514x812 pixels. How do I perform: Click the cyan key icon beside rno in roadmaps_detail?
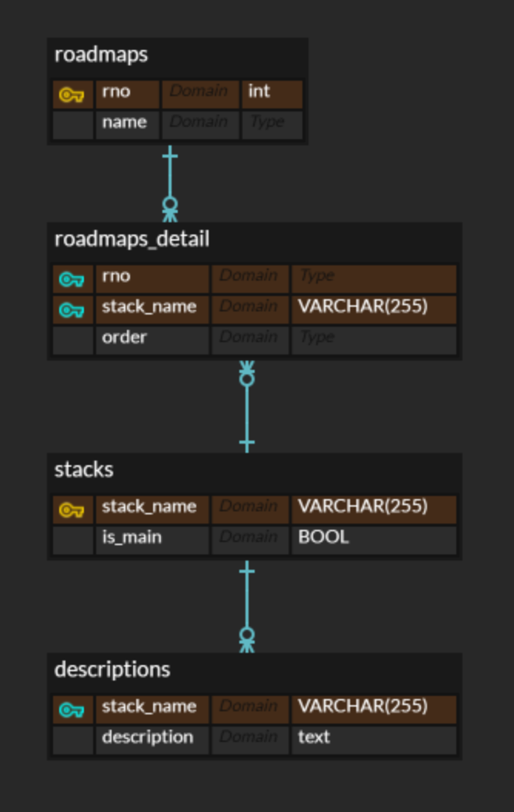(72, 279)
